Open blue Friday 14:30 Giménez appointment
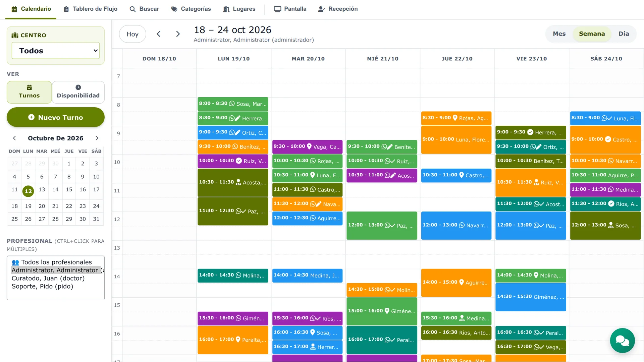The image size is (644, 362). (x=531, y=297)
